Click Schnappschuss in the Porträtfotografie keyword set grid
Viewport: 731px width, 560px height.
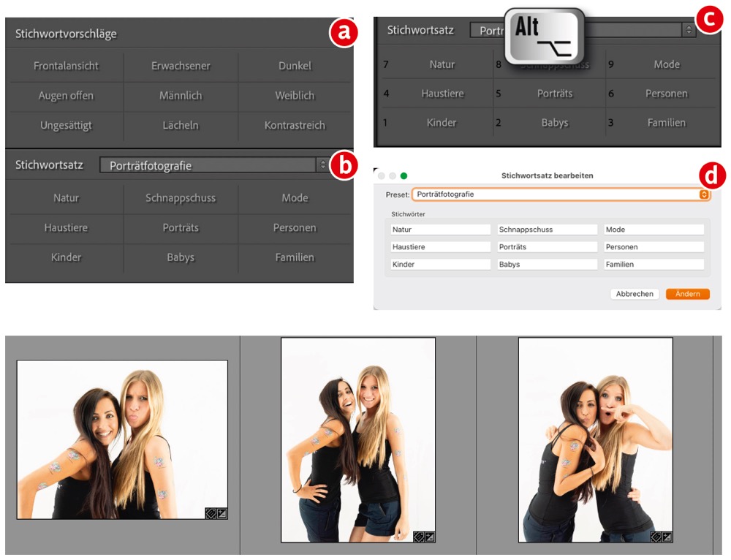pos(181,198)
